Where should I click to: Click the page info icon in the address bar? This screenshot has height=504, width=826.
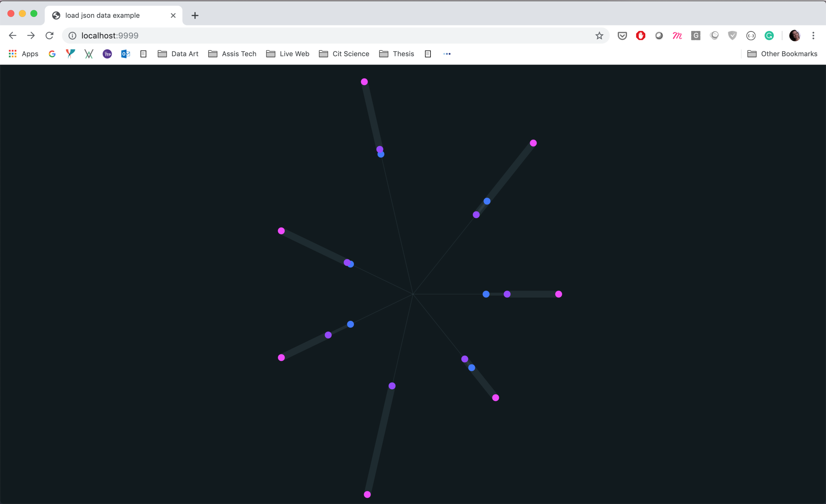point(72,36)
